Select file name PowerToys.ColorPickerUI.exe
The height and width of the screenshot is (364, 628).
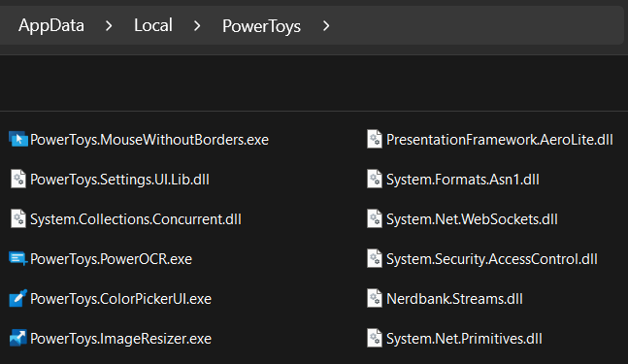point(120,299)
